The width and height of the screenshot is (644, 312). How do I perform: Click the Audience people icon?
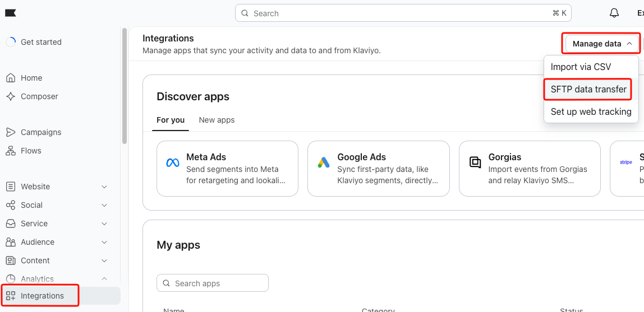(x=11, y=242)
